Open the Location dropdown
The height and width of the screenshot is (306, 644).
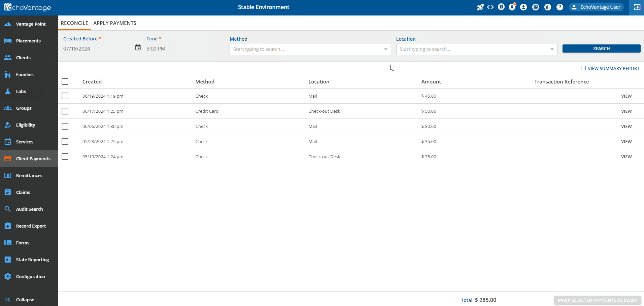click(x=552, y=49)
